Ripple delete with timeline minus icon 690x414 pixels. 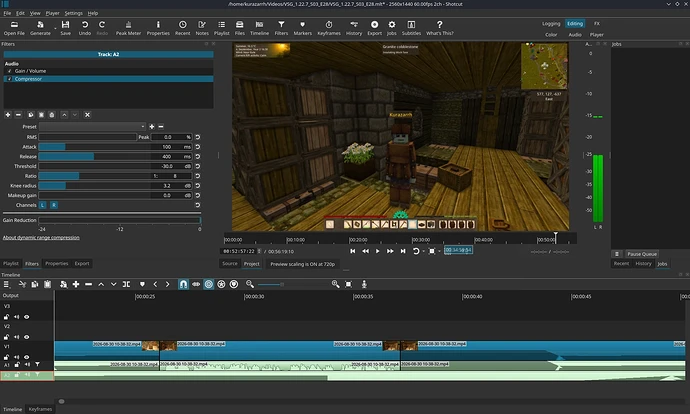point(88,284)
